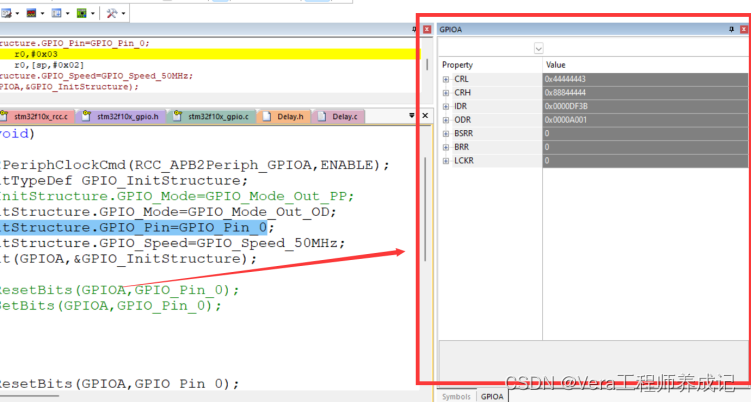Image resolution: width=751 pixels, height=402 pixels.
Task: Select ODR value 0x0000A001
Action: point(645,120)
